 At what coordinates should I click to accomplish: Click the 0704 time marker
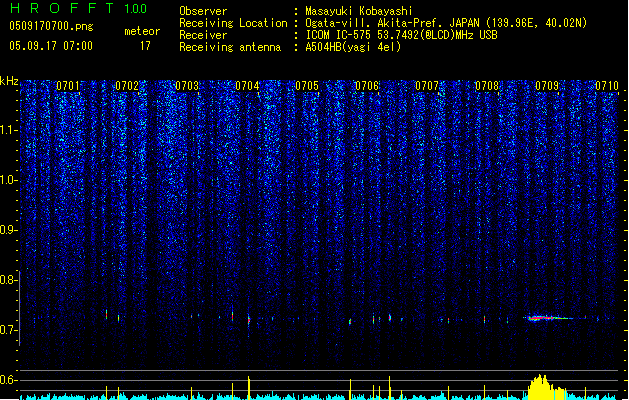247,86
